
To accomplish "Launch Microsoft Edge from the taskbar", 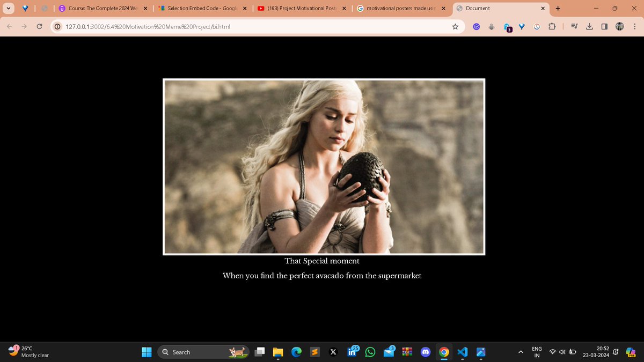I will 296,352.
